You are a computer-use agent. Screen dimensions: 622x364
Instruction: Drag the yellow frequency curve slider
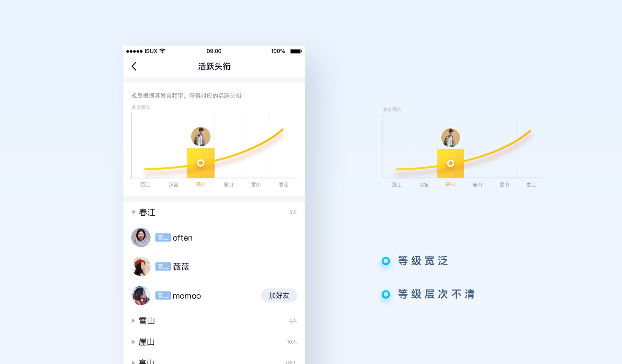[201, 163]
